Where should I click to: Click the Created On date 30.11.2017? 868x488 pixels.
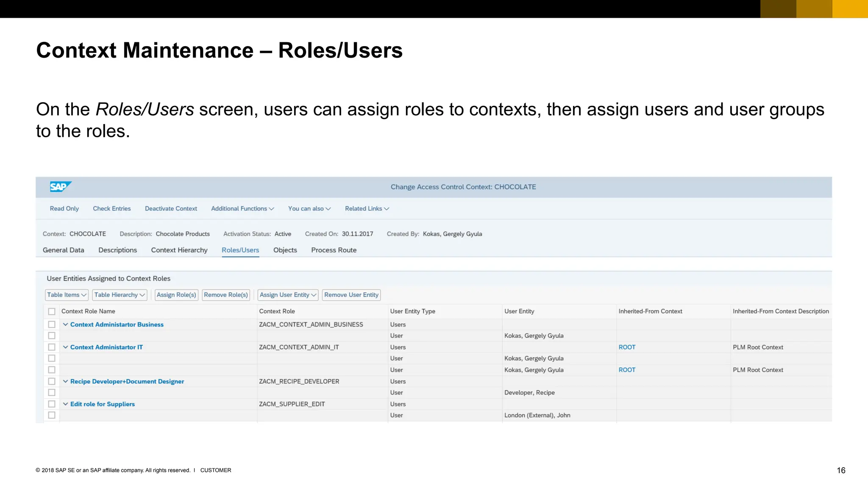coord(357,234)
